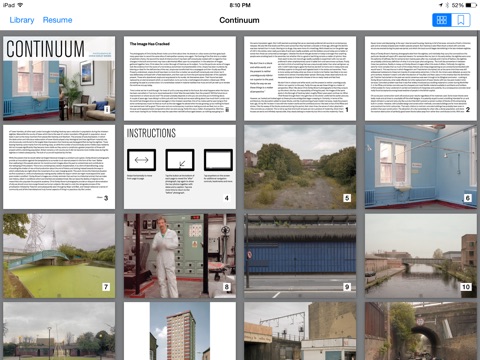The height and width of the screenshot is (360, 480).
Task: Open the Instructions page 4 thumbnail
Action: (x=180, y=167)
